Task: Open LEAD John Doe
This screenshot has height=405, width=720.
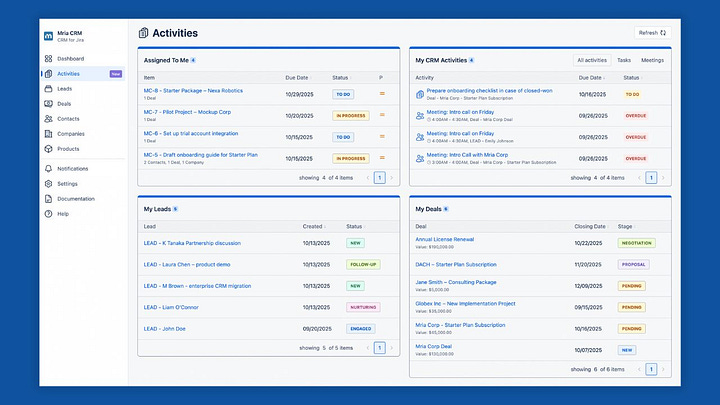Action: click(164, 329)
